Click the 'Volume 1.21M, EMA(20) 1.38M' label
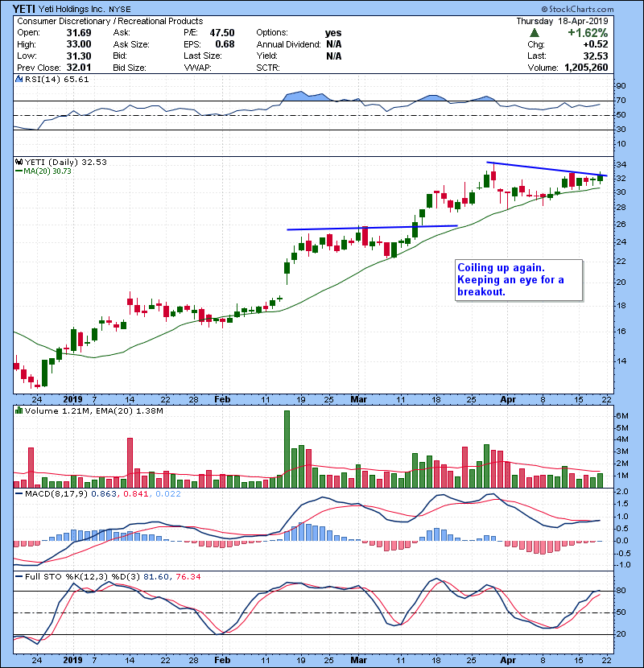 [93, 410]
